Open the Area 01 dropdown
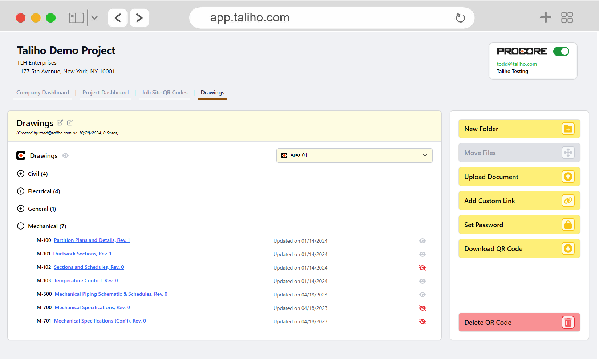Image resolution: width=599 pixels, height=364 pixels. (354, 155)
